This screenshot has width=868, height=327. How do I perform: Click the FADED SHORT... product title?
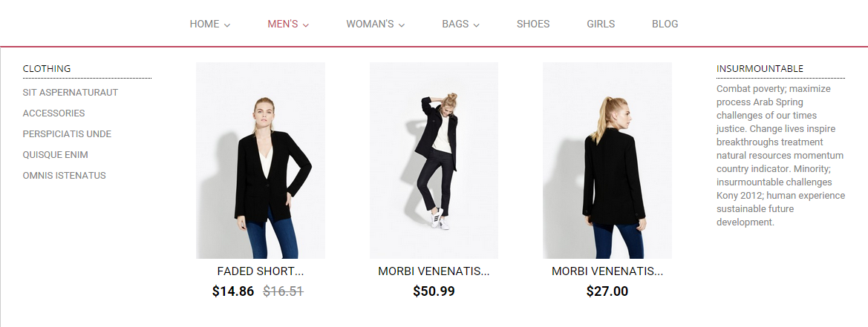coord(261,271)
